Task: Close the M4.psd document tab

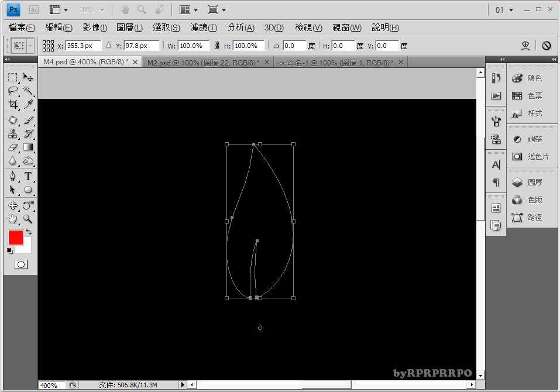Action: tap(135, 62)
